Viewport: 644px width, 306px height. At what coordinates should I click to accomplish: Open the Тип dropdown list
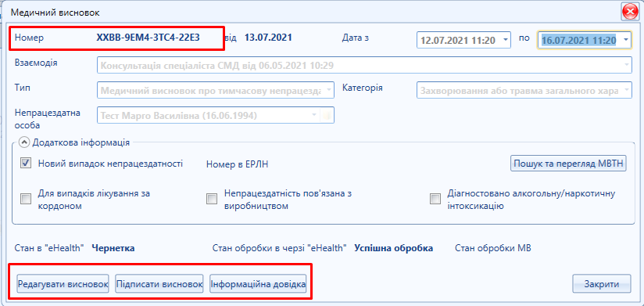click(328, 90)
